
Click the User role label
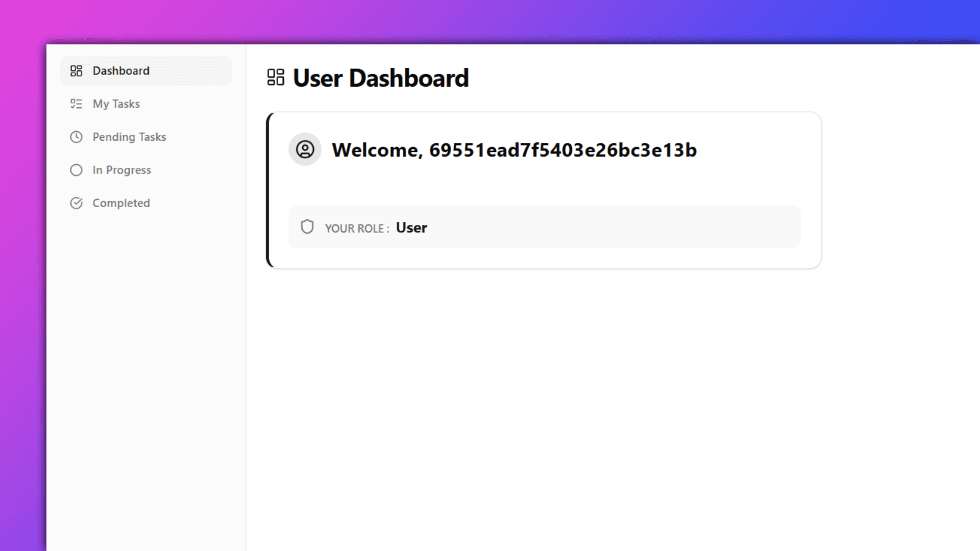pyautogui.click(x=411, y=228)
